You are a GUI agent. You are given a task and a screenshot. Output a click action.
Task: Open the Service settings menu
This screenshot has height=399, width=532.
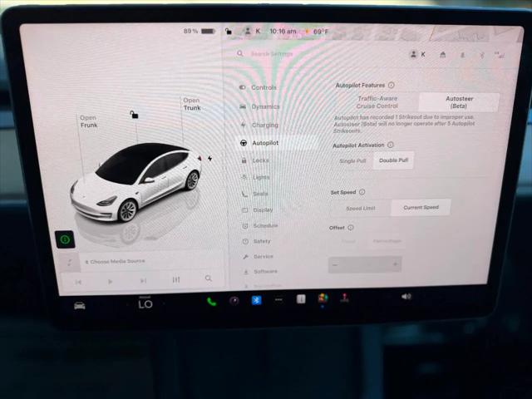click(259, 257)
